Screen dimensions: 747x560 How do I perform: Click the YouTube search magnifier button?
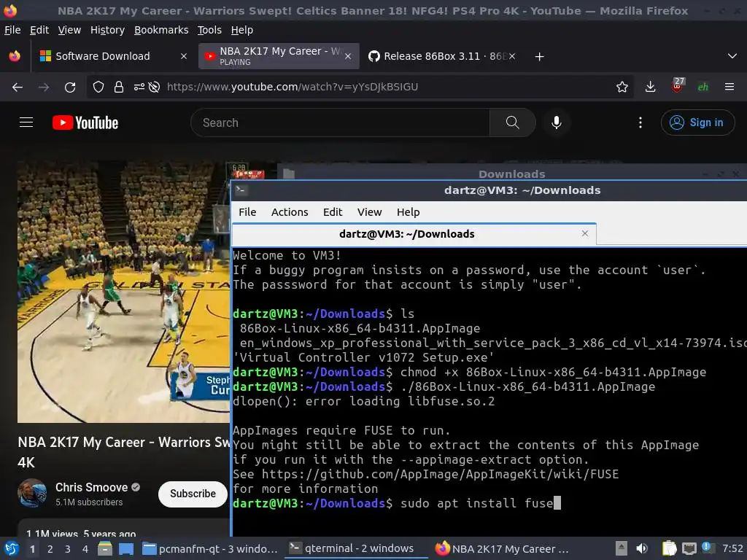[x=513, y=122]
